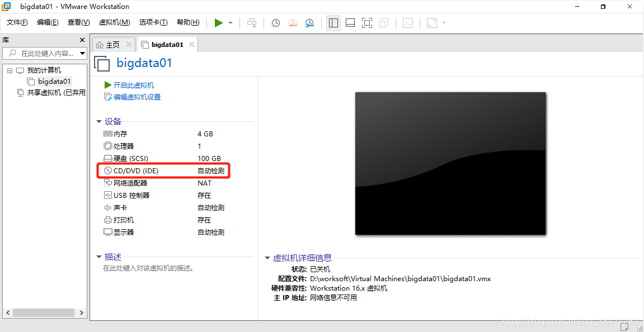
Task: Select 共享虚拟机 in the library tree
Action: 57,93
